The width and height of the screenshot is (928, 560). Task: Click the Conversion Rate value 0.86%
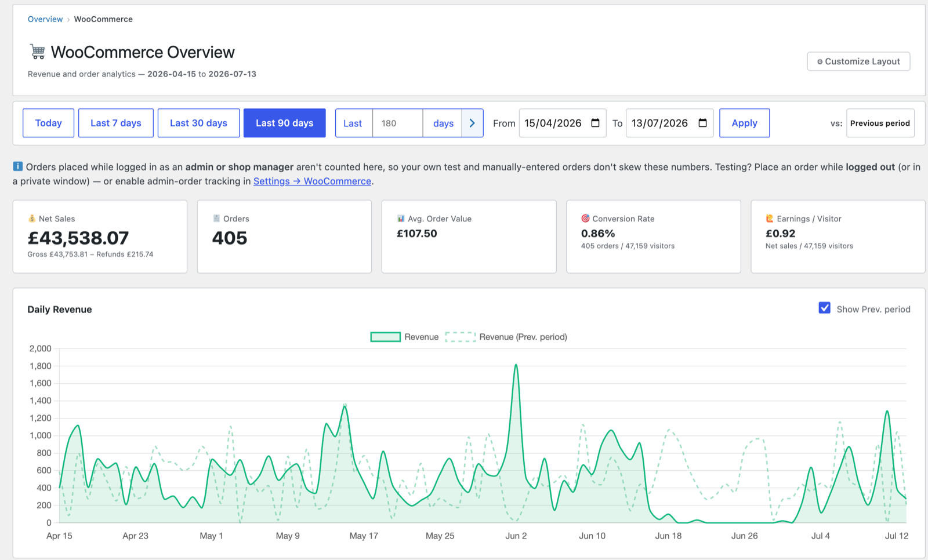point(598,234)
